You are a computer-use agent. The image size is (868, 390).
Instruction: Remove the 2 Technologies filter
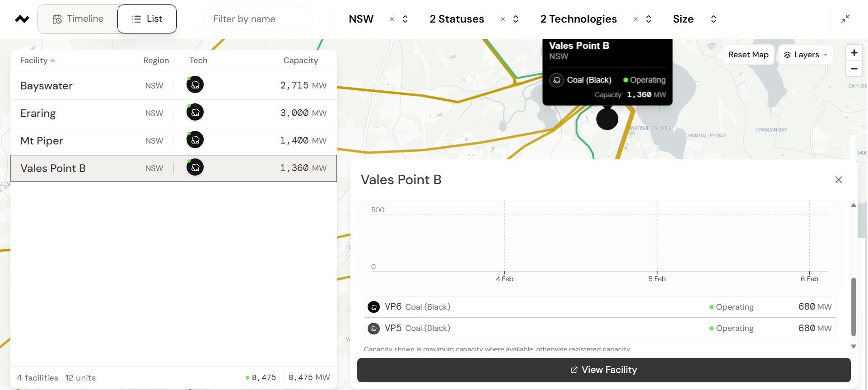tap(635, 19)
